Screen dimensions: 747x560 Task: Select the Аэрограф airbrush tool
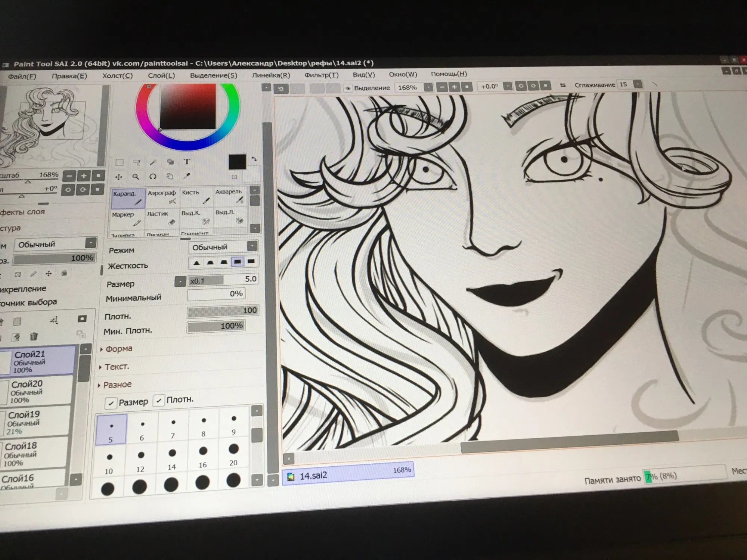coord(161,197)
